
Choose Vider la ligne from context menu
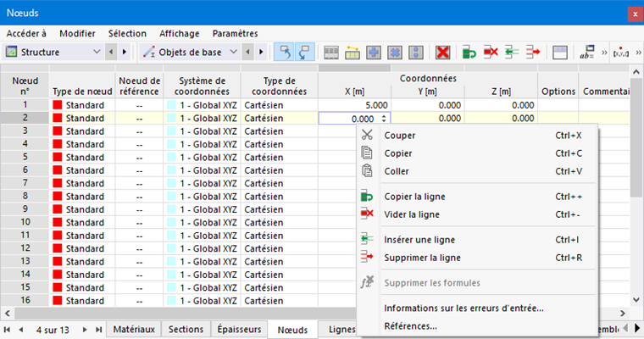(x=477, y=214)
